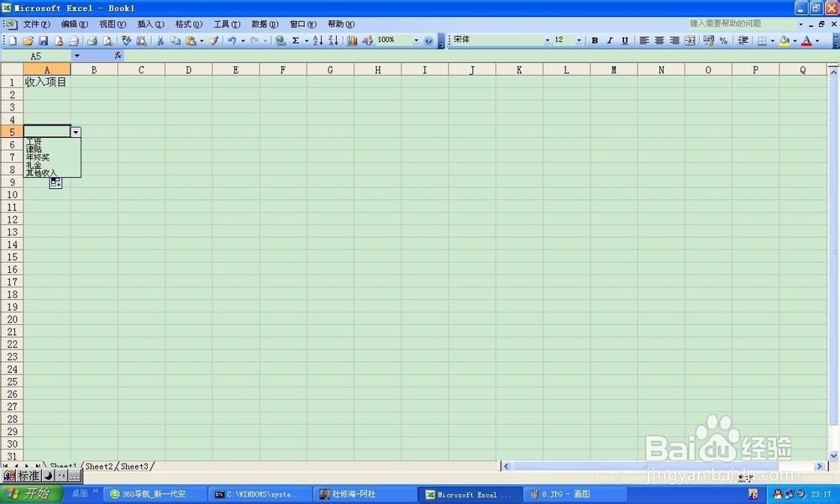Image resolution: width=840 pixels, height=504 pixels.
Task: Open the 视图 menu
Action: [x=113, y=24]
